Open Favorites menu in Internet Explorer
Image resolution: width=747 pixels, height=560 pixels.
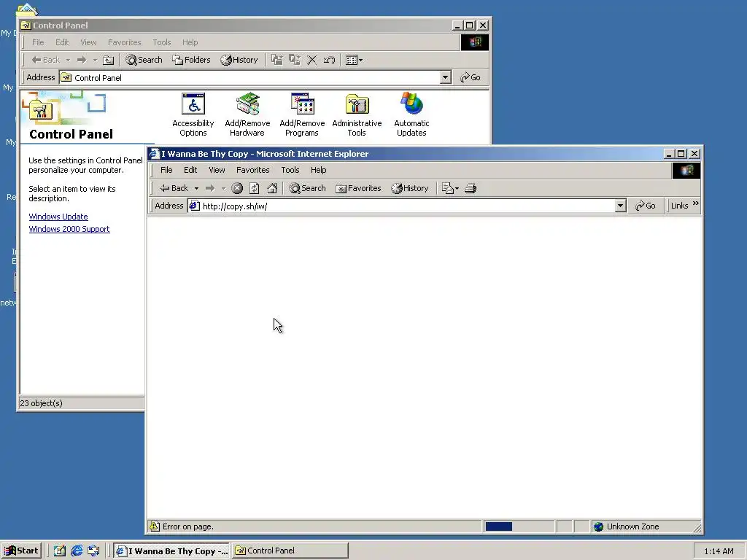253,170
